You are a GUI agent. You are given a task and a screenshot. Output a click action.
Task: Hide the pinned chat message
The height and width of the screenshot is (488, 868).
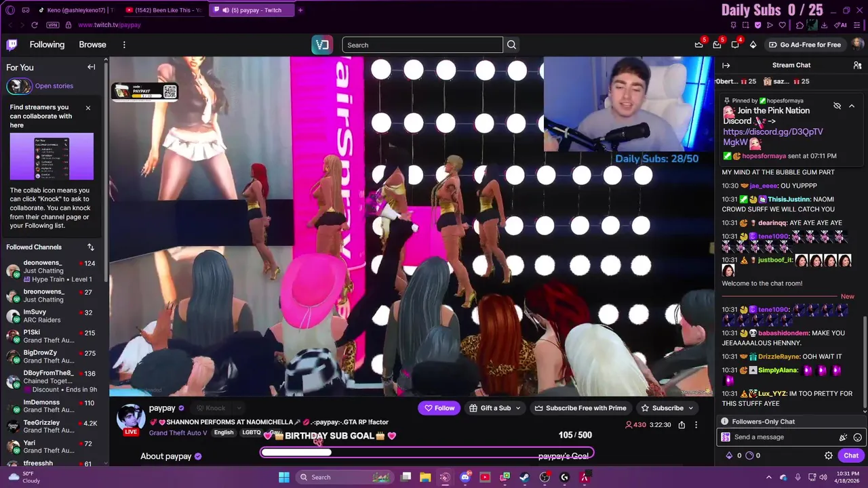[x=837, y=106]
